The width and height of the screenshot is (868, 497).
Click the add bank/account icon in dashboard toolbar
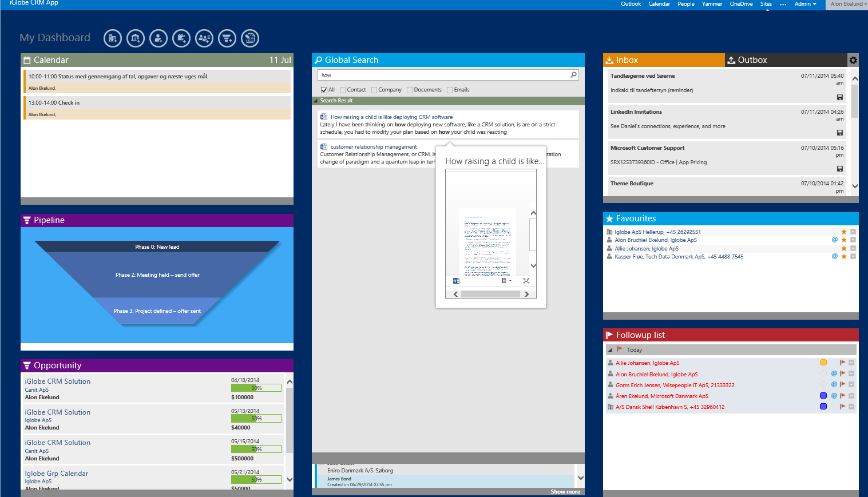[136, 38]
